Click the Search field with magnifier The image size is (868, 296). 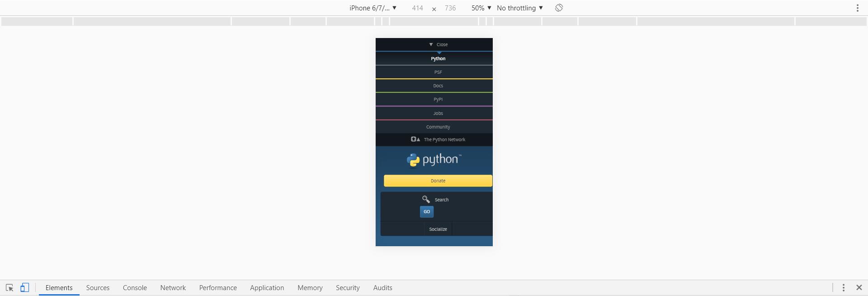pyautogui.click(x=435, y=199)
